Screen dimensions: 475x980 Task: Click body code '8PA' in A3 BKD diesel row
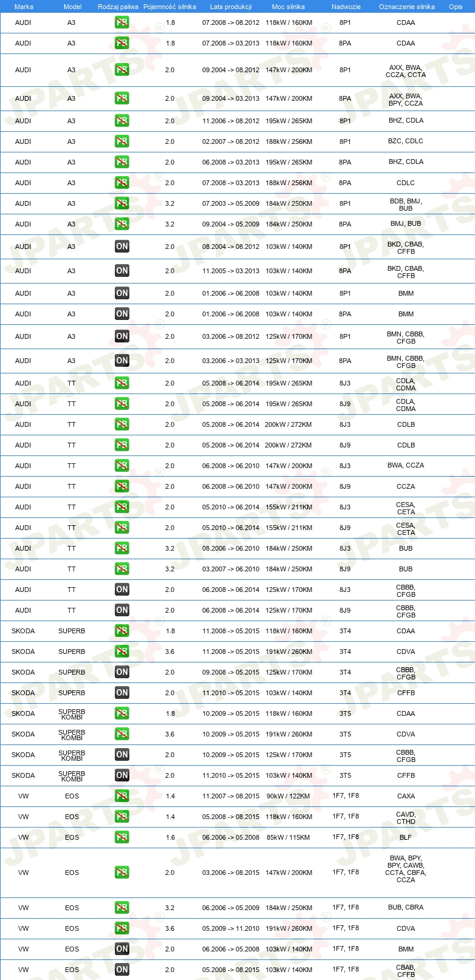click(345, 271)
